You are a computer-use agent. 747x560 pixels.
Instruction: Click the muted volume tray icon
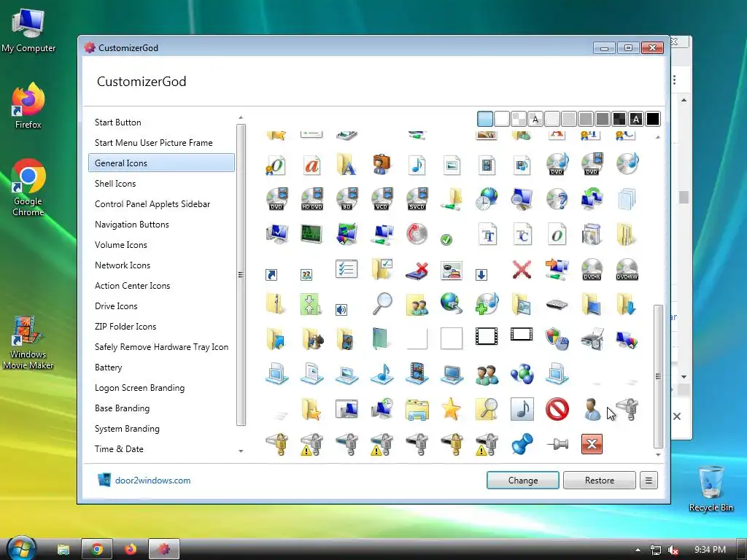pos(673,550)
